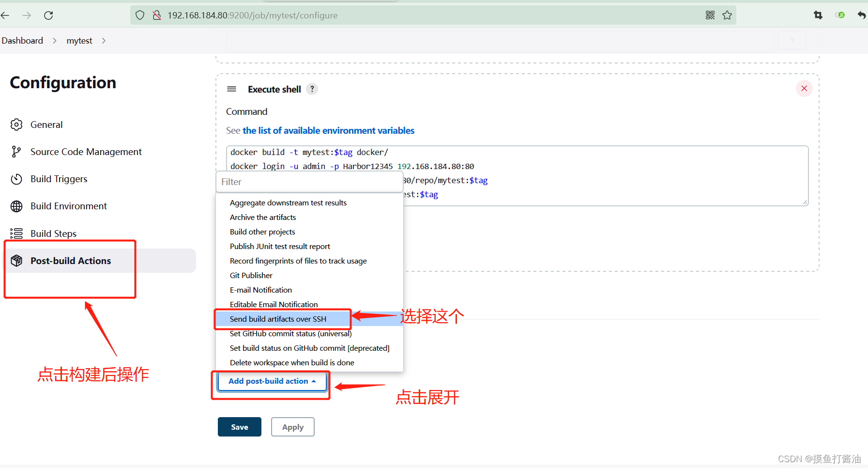Collapse the Add post-build action dropdown
The width and height of the screenshot is (868, 468).
(272, 381)
